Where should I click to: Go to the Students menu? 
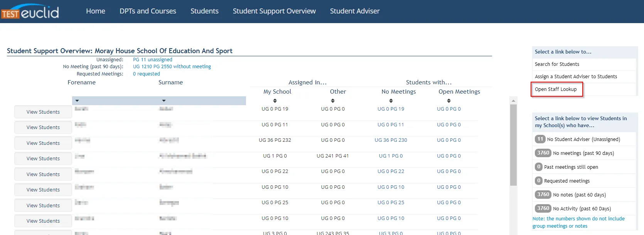click(x=204, y=11)
